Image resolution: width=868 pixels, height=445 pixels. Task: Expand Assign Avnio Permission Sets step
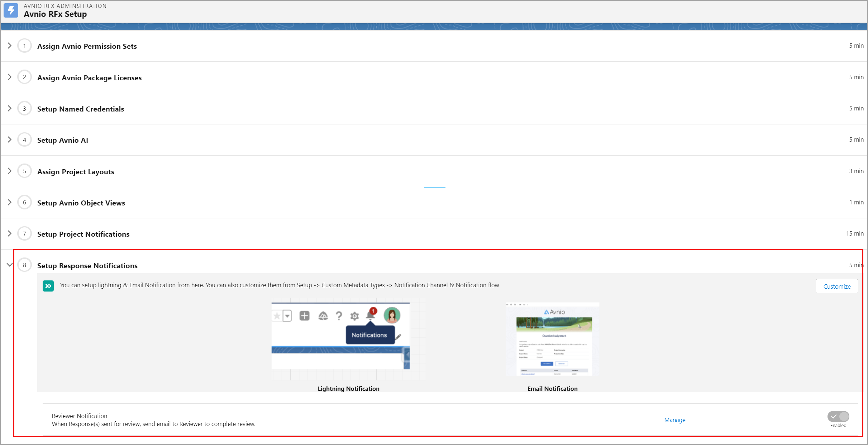click(10, 46)
